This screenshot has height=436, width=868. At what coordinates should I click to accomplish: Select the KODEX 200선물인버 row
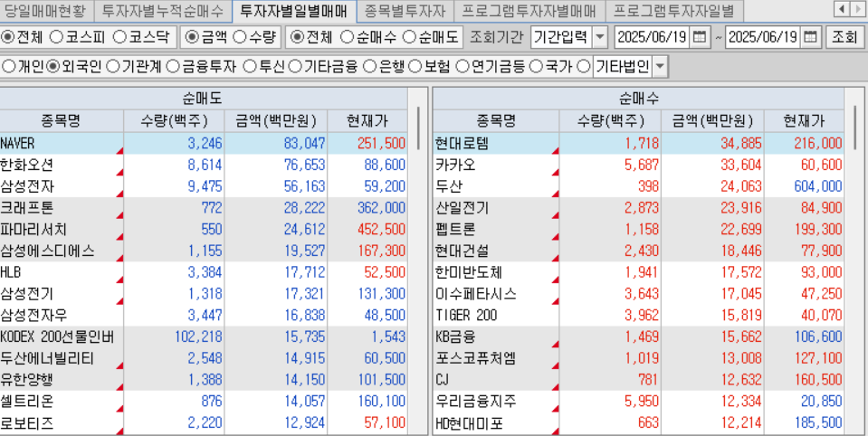coord(204,337)
